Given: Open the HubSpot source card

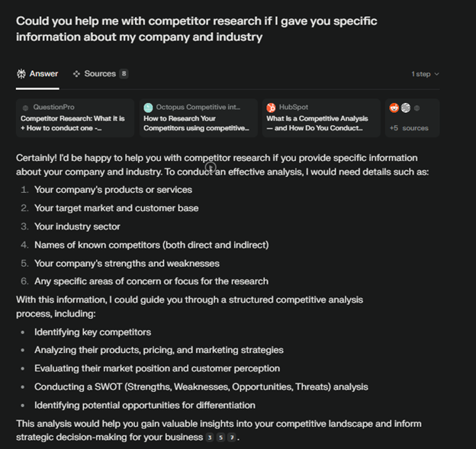Looking at the screenshot, I should pos(321,118).
